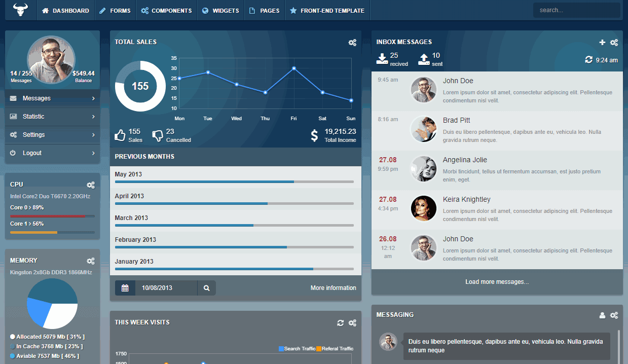This screenshot has width=628, height=364.
Task: Click the search magnifier next to date
Action: pyautogui.click(x=207, y=288)
